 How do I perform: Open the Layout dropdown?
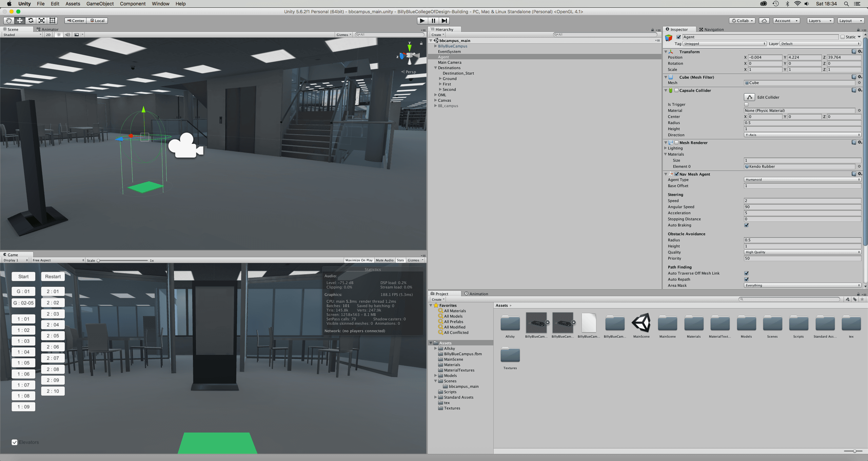(850, 20)
